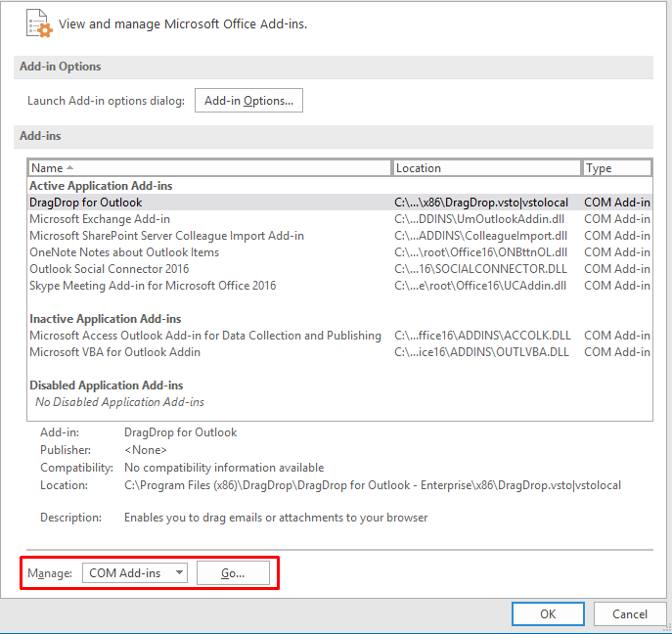This screenshot has width=672, height=634.
Task: Click location C:\...e\root\Office16\UCAddin.dll cell
Action: 480,286
